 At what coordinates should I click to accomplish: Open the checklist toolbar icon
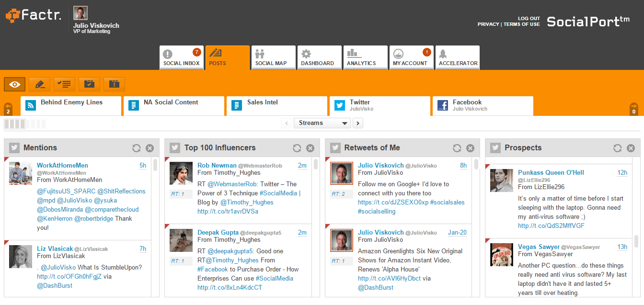64,84
